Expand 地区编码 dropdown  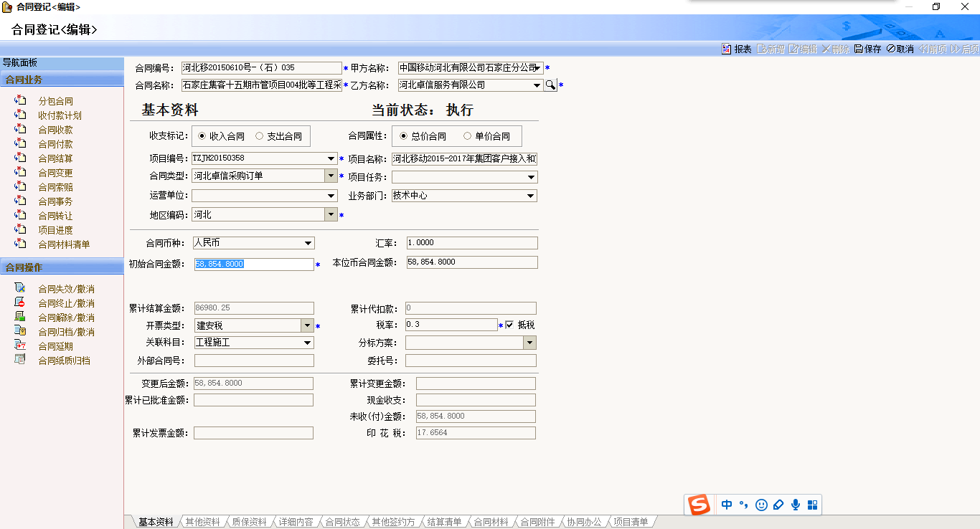pos(331,214)
